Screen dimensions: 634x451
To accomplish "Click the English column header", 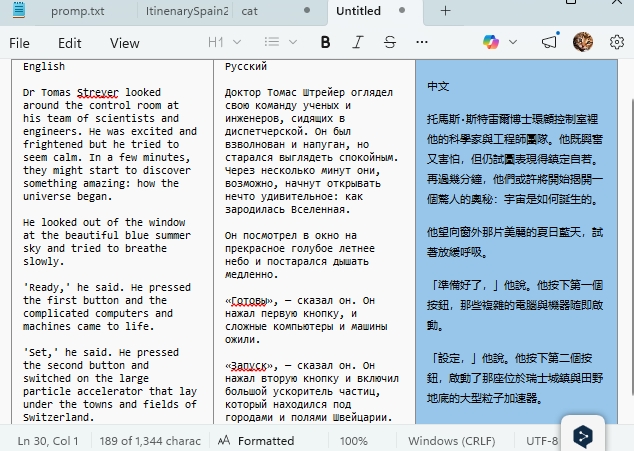I will tap(44, 66).
